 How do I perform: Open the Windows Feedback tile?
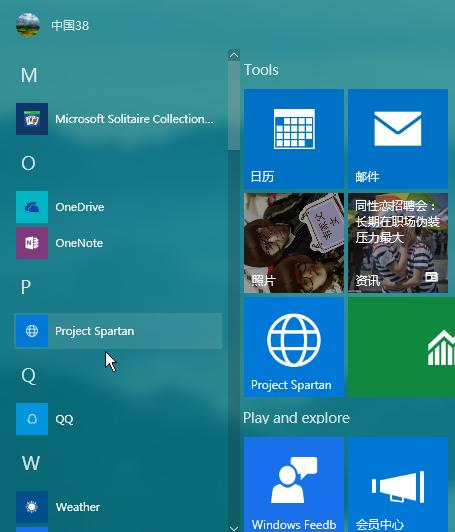[x=294, y=484]
